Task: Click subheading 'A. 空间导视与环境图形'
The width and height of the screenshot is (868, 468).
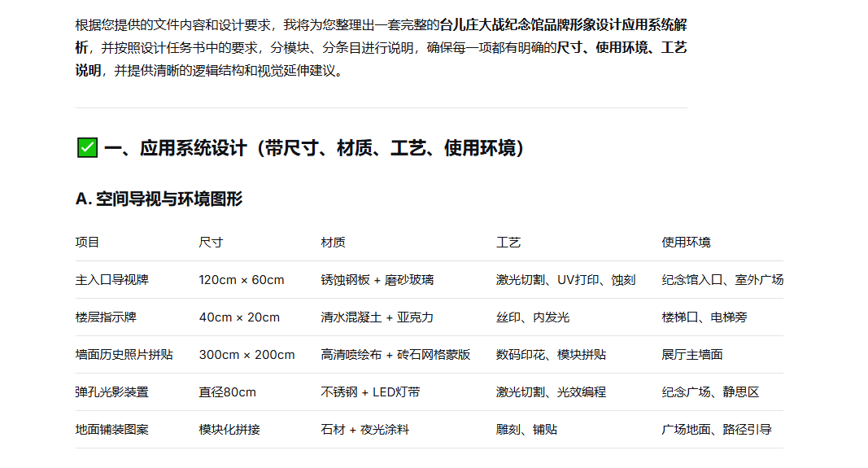Action: (159, 199)
